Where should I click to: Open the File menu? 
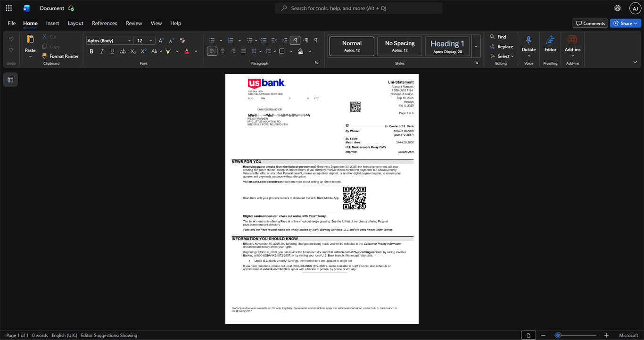point(12,23)
